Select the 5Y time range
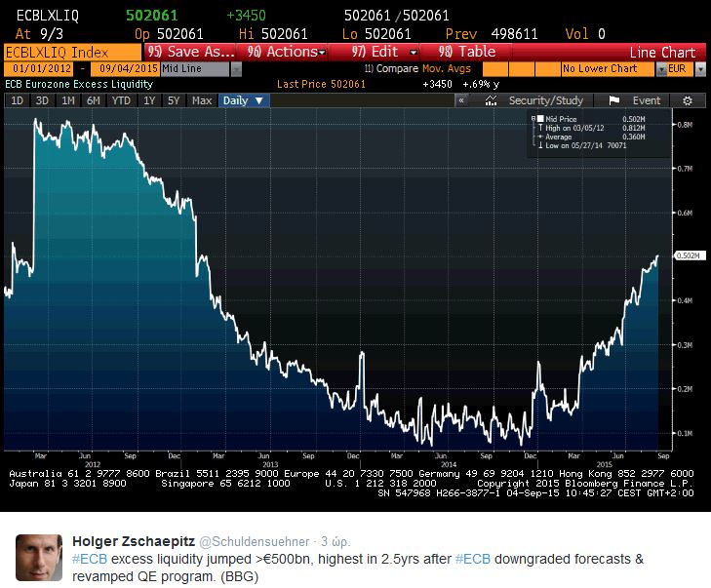The image size is (711, 588). [174, 100]
